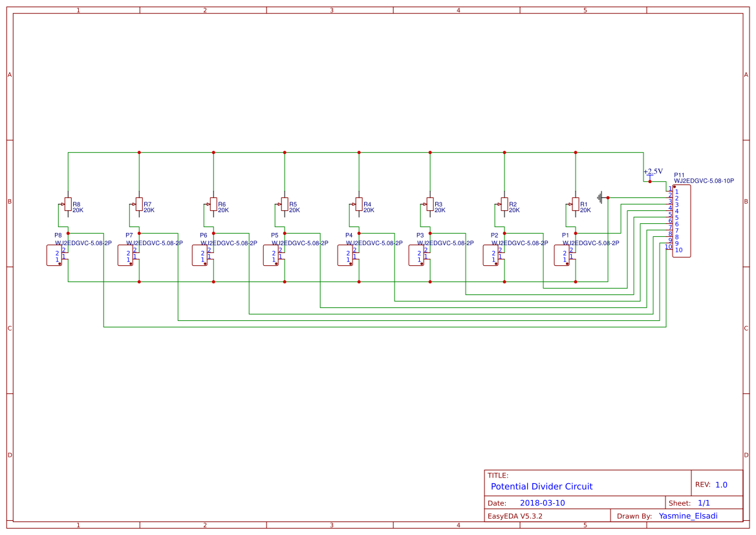Select resistor R4 symbol
756x535 pixels.
[358, 204]
